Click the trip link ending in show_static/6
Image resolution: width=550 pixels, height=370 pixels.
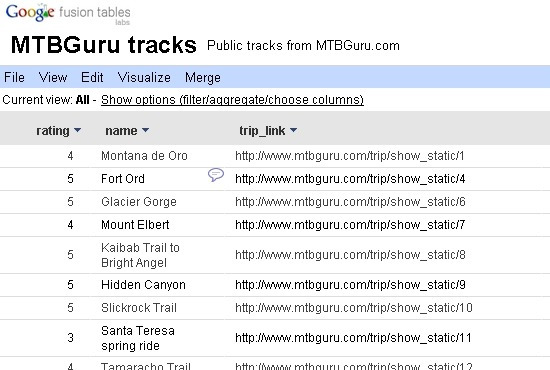click(350, 202)
